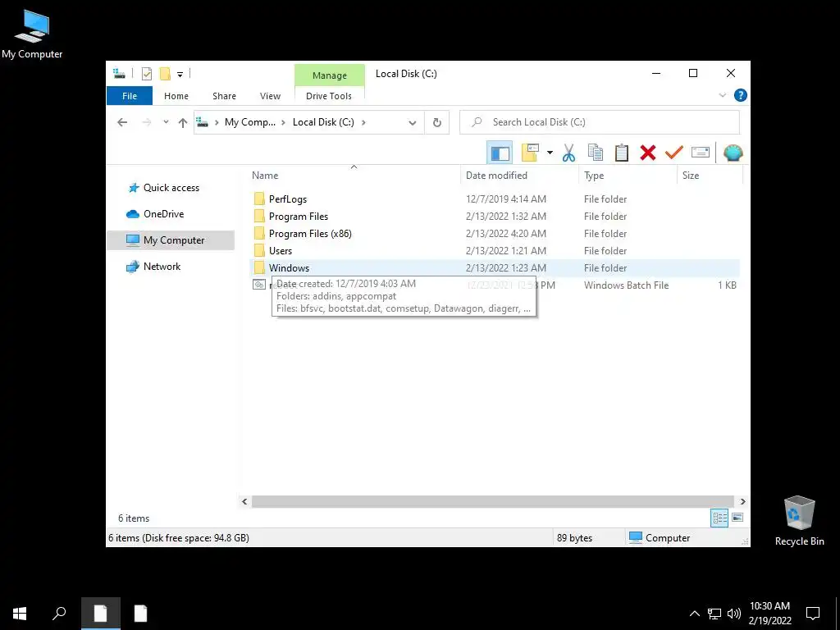The image size is (840, 630).
Task: Click the orange checkmark Properties icon
Action: point(674,153)
